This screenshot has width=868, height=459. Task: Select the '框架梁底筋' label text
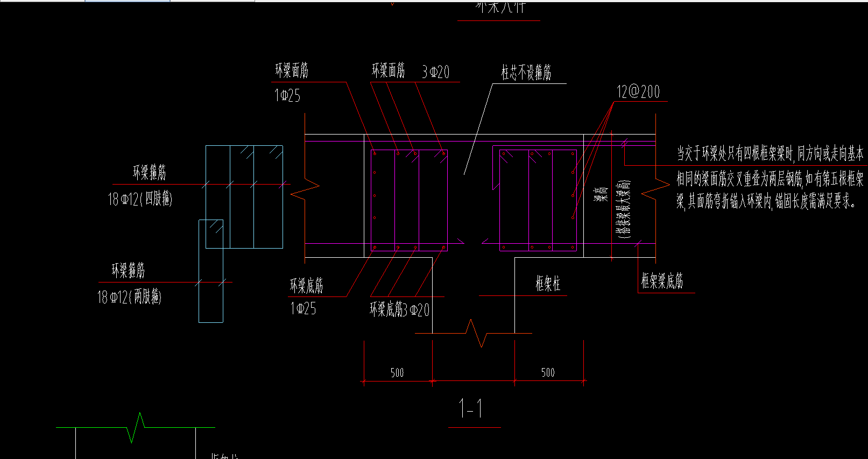click(662, 281)
